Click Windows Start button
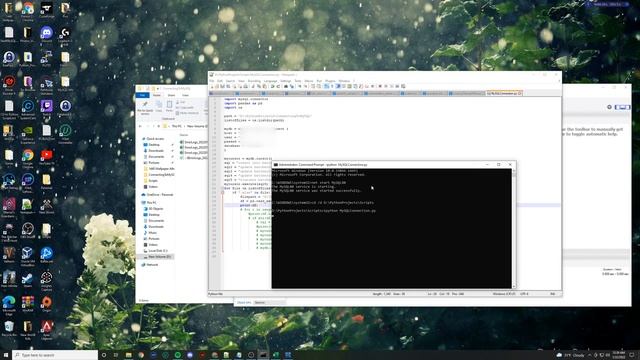This screenshot has height=360, width=640. point(6,355)
